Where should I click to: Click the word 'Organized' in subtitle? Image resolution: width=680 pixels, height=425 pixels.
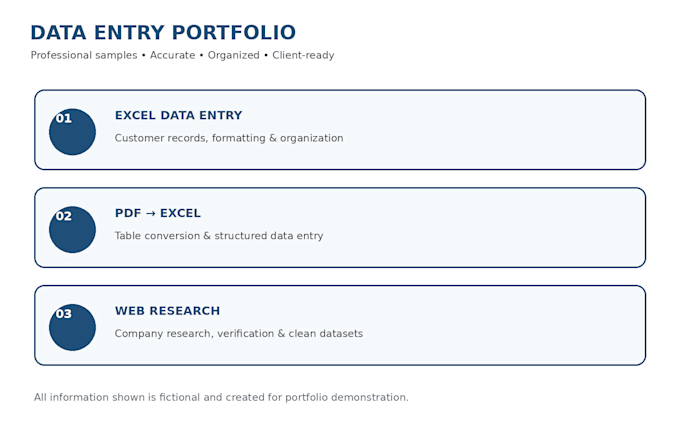tap(234, 56)
